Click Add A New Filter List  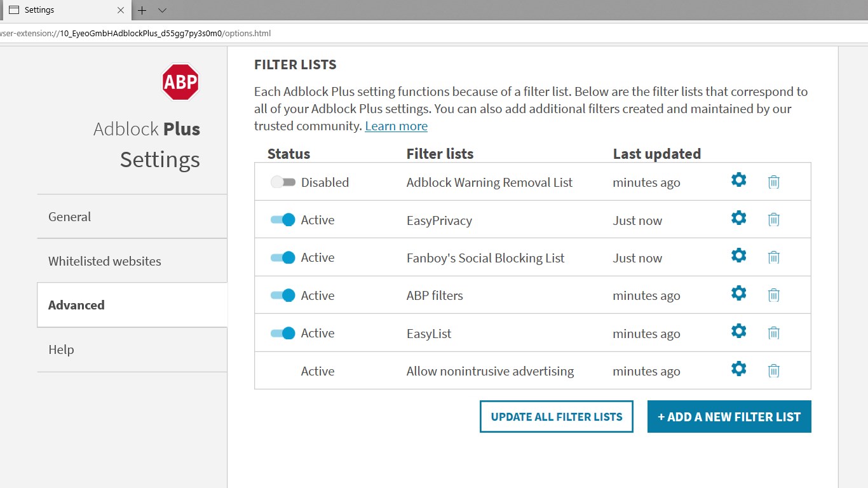point(729,416)
